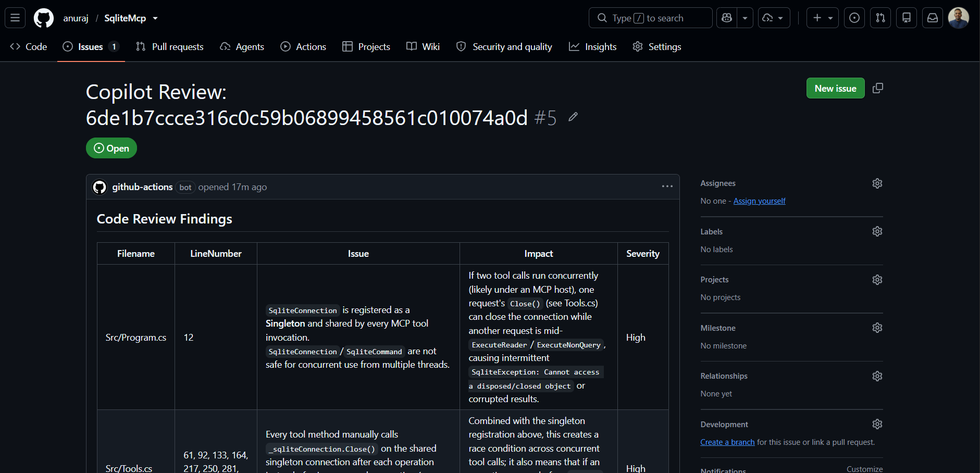The width and height of the screenshot is (980, 473).
Task: Click the 'No milestone' text
Action: click(x=724, y=346)
